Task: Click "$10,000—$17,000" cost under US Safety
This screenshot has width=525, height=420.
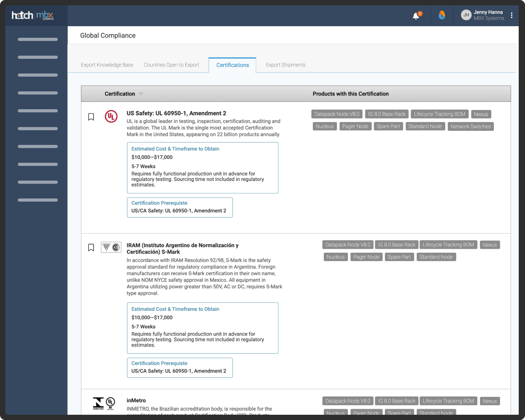Action: [152, 157]
